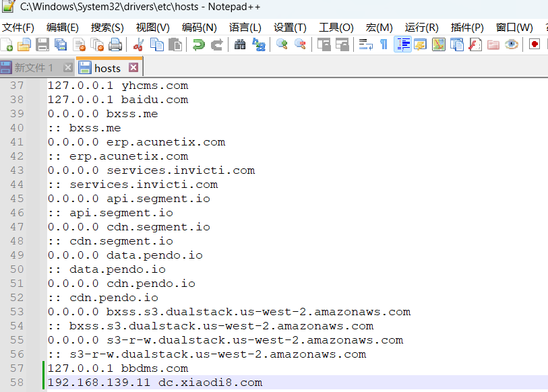
Task: Undo the last edit with the green arrow
Action: pyautogui.click(x=199, y=44)
